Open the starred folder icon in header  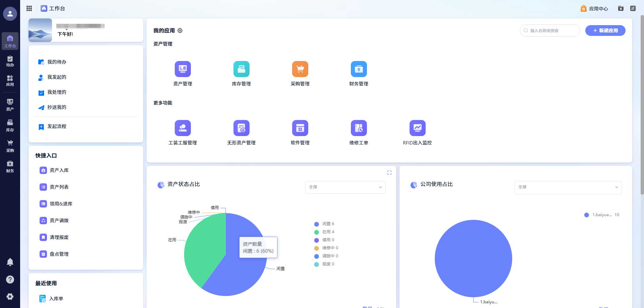tap(621, 8)
